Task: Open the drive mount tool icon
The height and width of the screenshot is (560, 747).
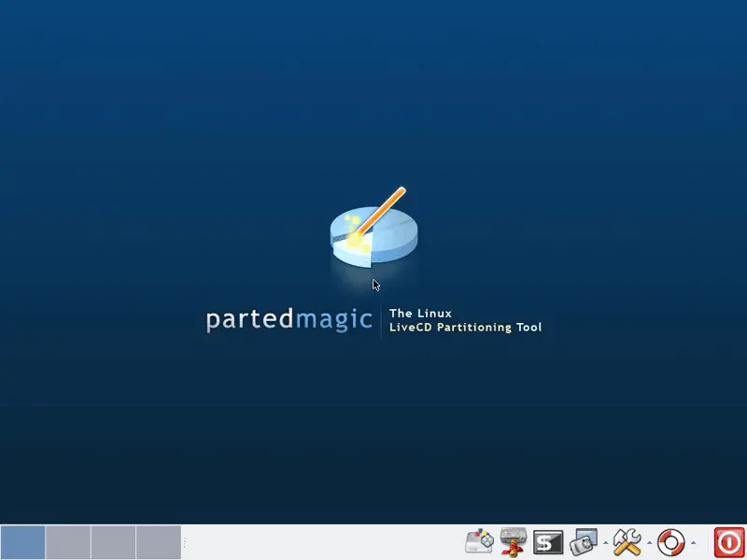Action: (x=513, y=542)
